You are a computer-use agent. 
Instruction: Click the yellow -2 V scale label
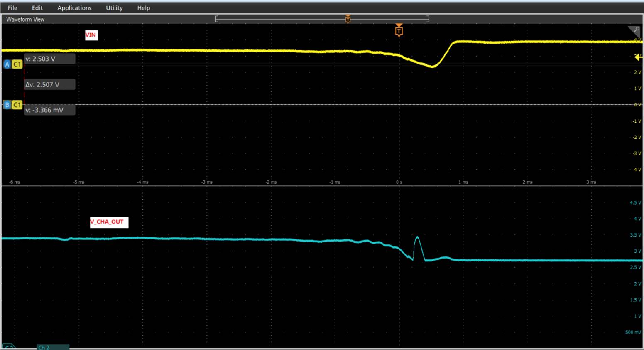(x=637, y=137)
